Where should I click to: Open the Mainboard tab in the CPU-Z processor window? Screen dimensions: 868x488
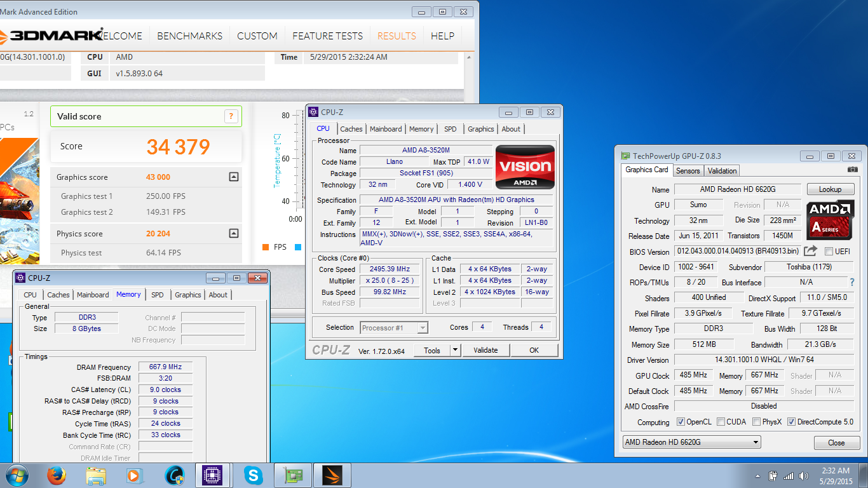(386, 129)
